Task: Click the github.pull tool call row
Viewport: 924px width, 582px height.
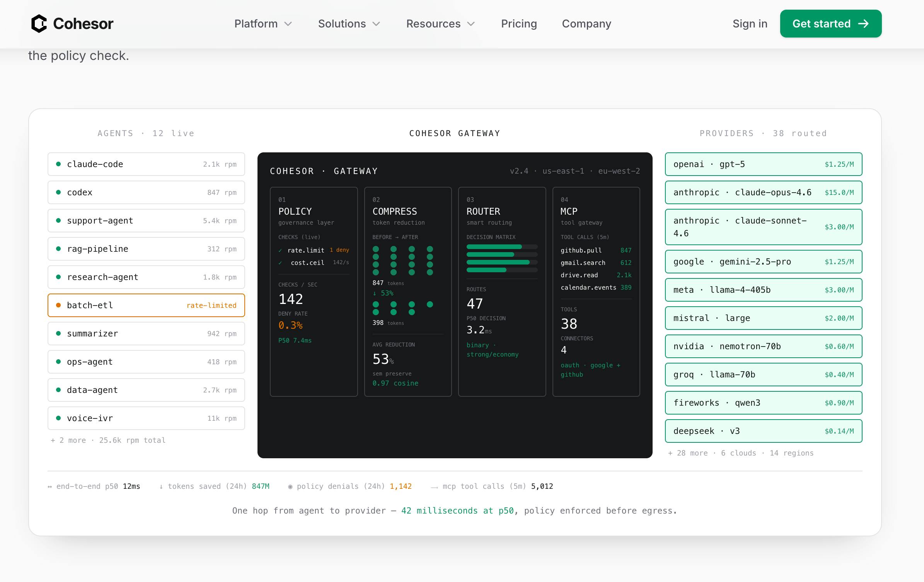Action: (x=596, y=251)
